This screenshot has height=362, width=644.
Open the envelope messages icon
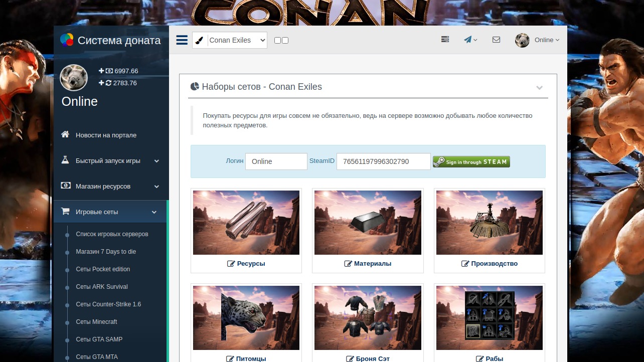point(496,40)
